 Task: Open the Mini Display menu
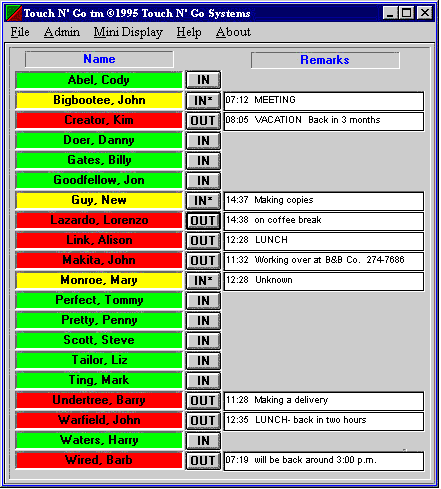[128, 32]
